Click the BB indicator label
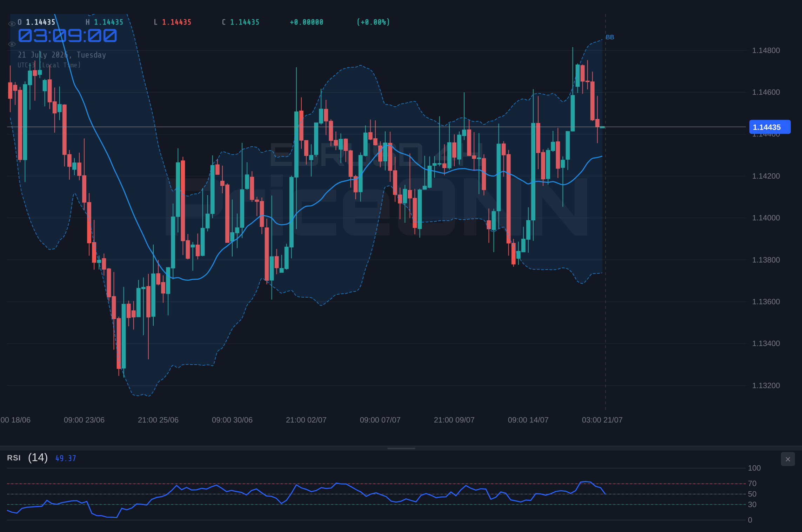Screen dimensions: 802x532 tap(610, 37)
